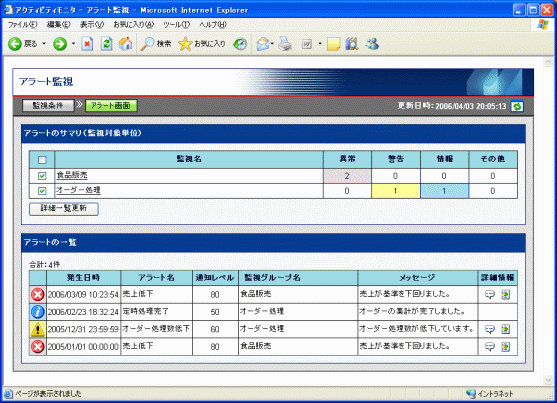The height and width of the screenshot is (403, 557).
Task: Open the detail graph icon for the 2005/01/01 alert
Action: 505,346
